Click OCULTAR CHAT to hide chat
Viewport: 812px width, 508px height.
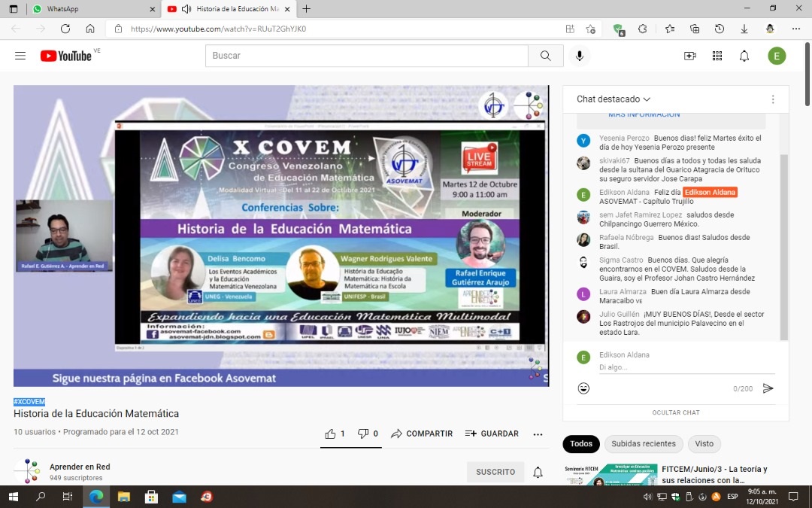pos(676,412)
